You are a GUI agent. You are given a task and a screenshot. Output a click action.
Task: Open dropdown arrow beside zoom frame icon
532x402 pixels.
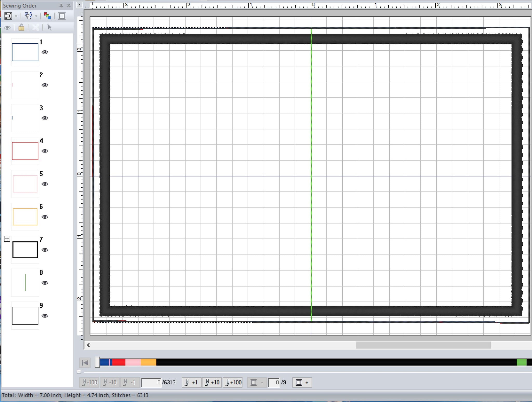(x=16, y=16)
